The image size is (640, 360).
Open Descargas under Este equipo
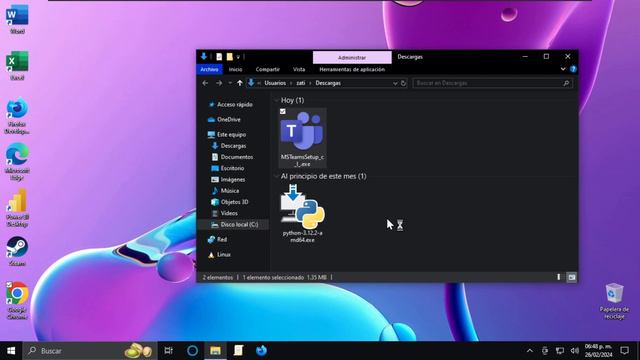(229, 146)
